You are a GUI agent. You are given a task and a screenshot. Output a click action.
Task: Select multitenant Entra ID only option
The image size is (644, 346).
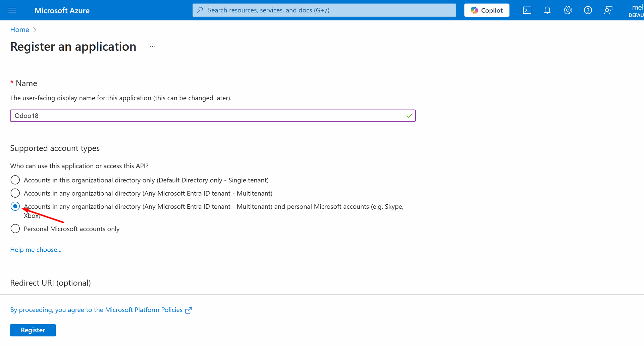(15, 193)
